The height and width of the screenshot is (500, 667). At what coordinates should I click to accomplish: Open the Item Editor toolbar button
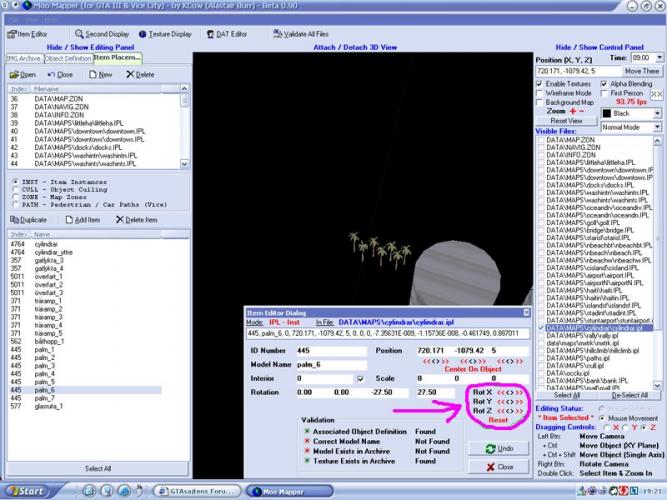tap(27, 34)
